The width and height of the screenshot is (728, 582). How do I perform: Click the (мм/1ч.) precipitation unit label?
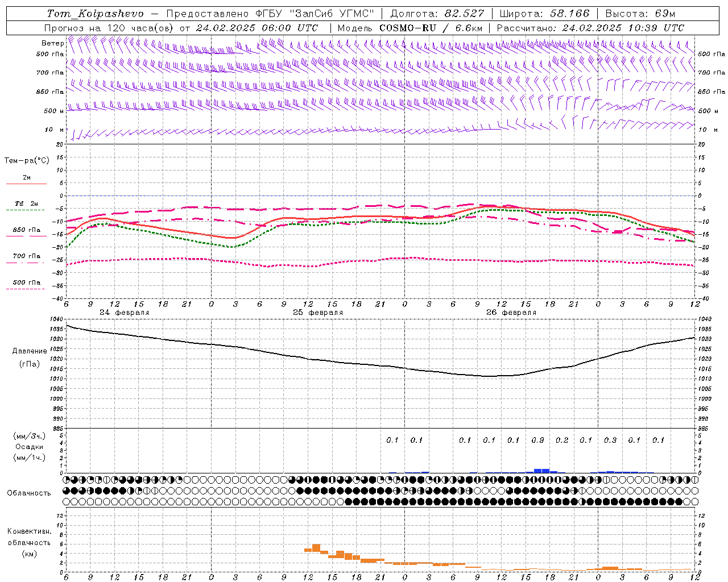pyautogui.click(x=30, y=458)
